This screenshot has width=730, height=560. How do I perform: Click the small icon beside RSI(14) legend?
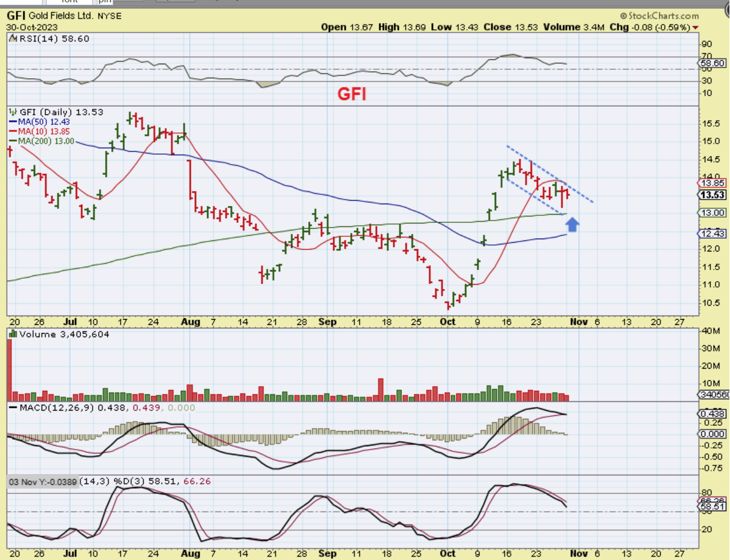click(x=13, y=38)
